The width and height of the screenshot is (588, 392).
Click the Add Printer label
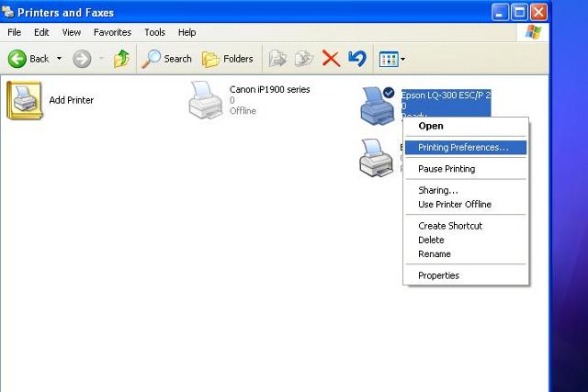[x=72, y=100]
